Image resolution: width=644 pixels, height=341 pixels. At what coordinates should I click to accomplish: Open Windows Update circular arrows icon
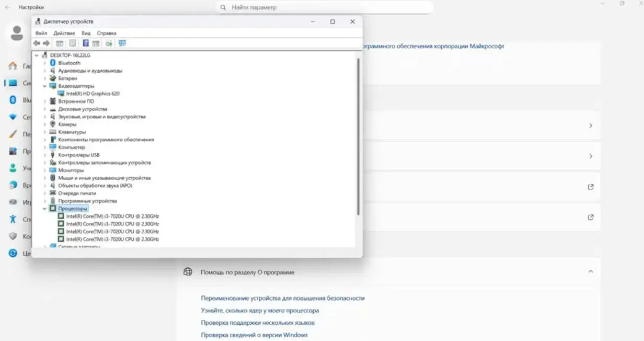pos(13,253)
